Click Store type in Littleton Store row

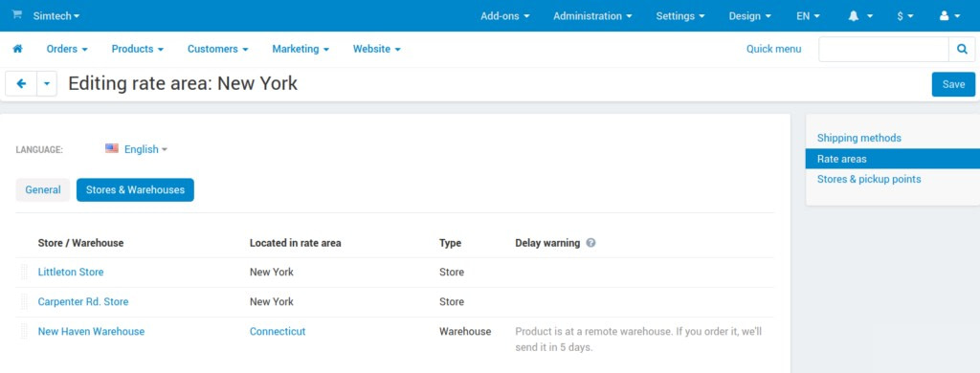[452, 273]
